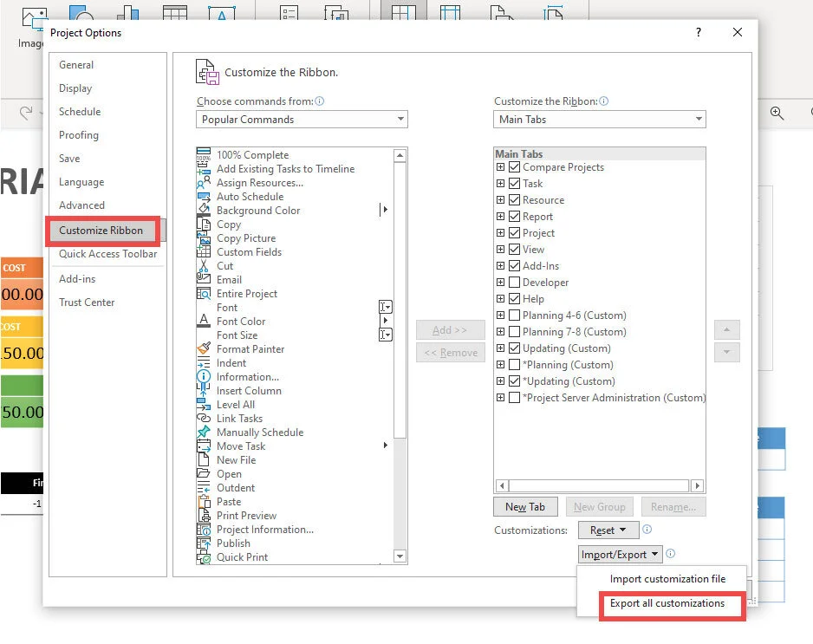This screenshot has width=813, height=644.
Task: Toggle the Help tab checkbox
Action: click(x=514, y=299)
